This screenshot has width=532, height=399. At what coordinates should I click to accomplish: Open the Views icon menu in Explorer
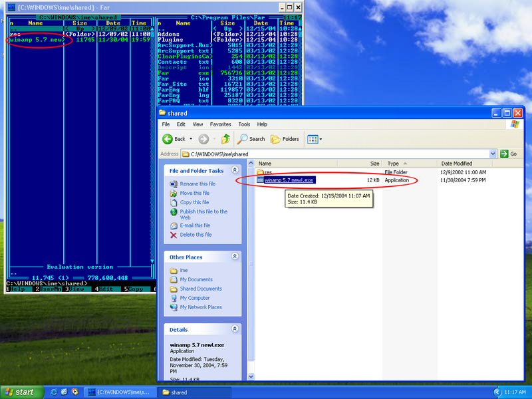(x=314, y=139)
